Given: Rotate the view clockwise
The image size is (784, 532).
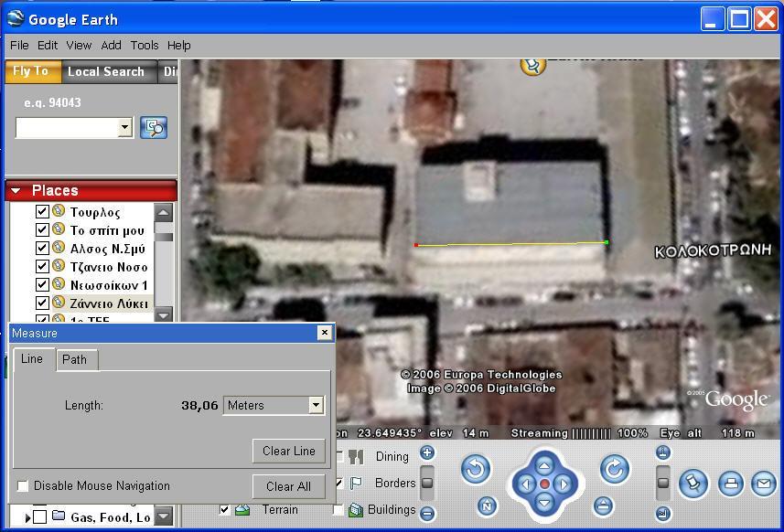Looking at the screenshot, I should tap(615, 469).
